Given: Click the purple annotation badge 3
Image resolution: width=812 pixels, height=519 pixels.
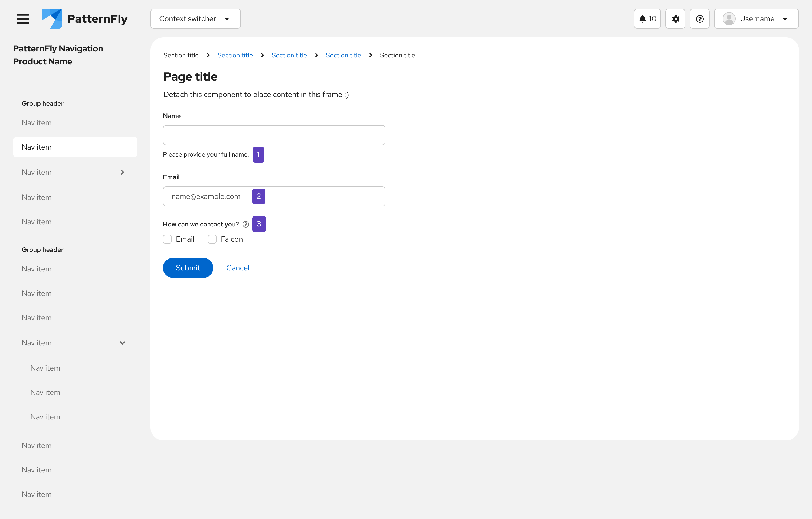Looking at the screenshot, I should tap(259, 224).
